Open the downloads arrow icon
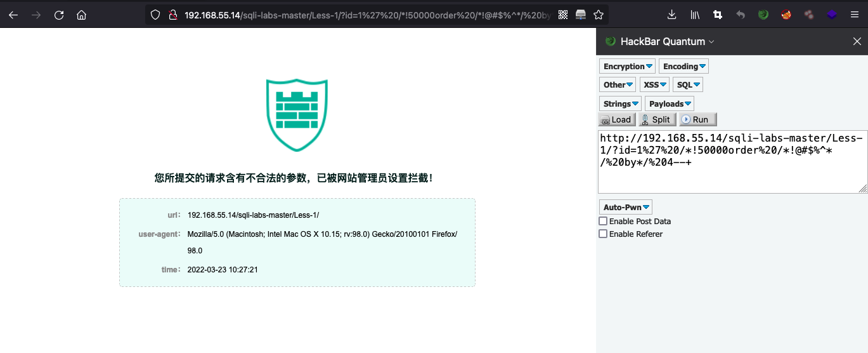Viewport: 868px width, 353px height. tap(672, 15)
